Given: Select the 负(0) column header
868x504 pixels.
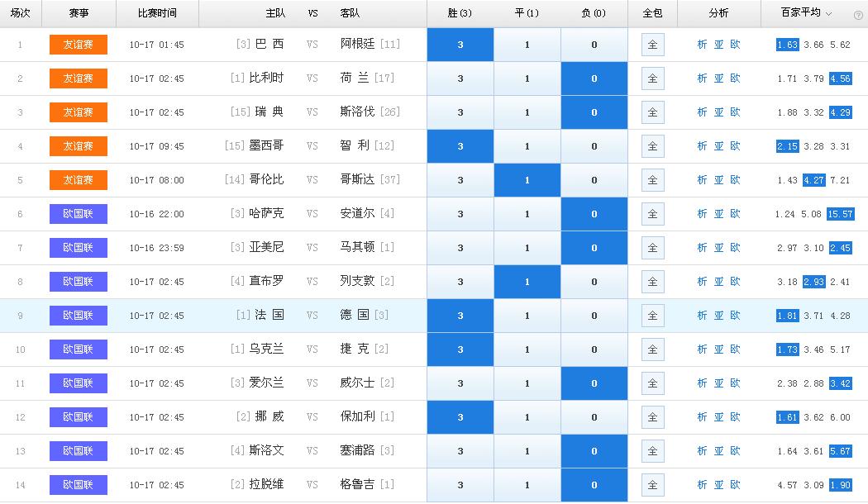Looking at the screenshot, I should coord(594,14).
